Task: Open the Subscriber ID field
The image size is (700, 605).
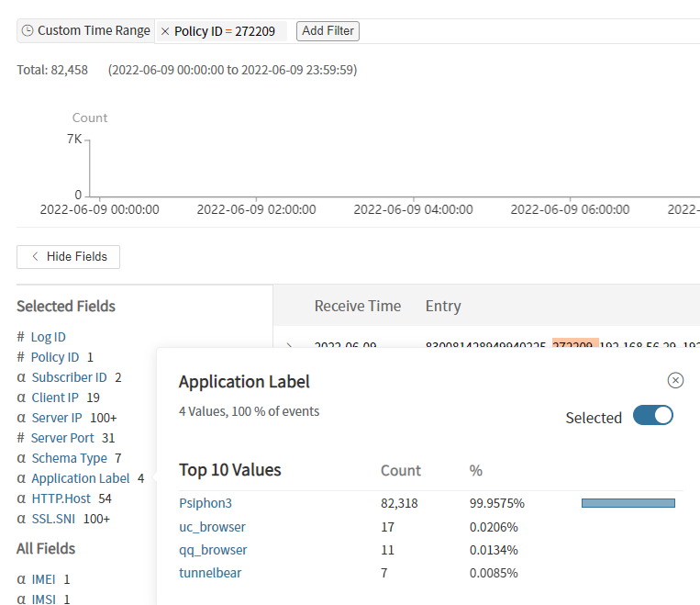Action: [69, 377]
